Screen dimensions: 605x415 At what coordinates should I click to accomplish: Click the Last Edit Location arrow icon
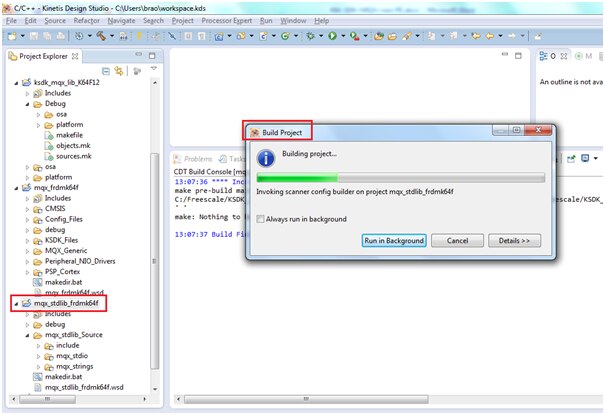click(x=476, y=36)
